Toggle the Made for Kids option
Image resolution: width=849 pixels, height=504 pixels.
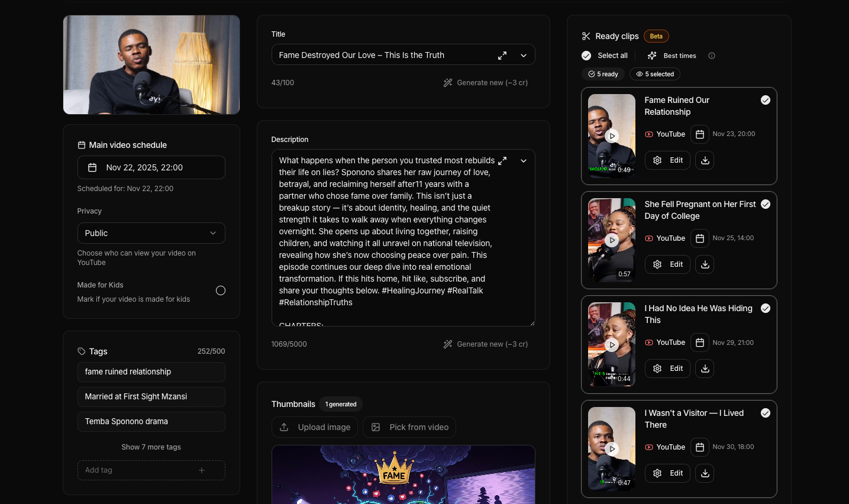click(x=221, y=290)
